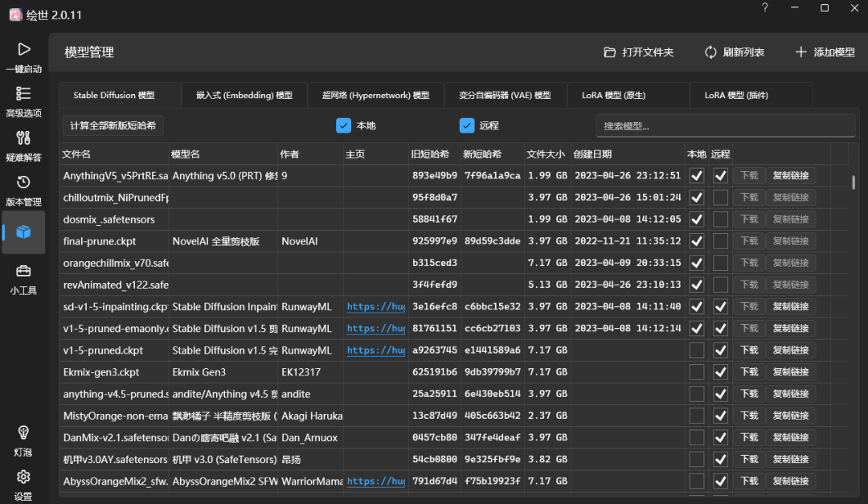Click 复制链接 for sd-v1-5-inpainting.ckpt row
Screen dimensions: 868x504
791,306
